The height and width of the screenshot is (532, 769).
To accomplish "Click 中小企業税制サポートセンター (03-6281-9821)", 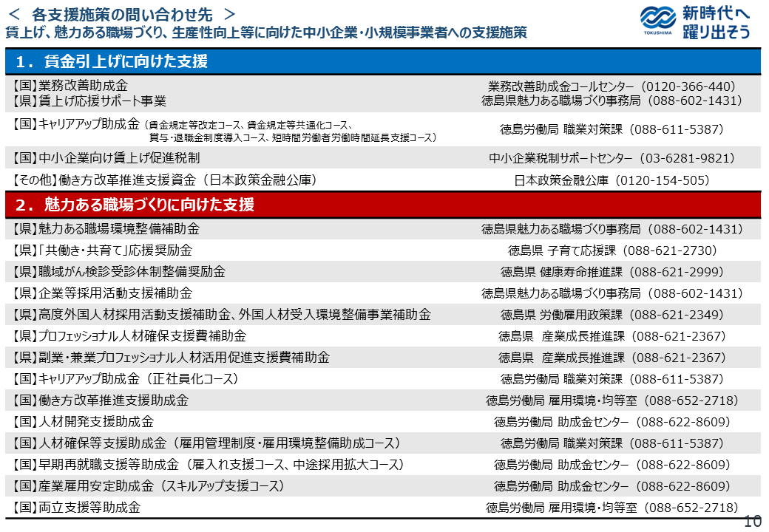I will (x=612, y=158).
